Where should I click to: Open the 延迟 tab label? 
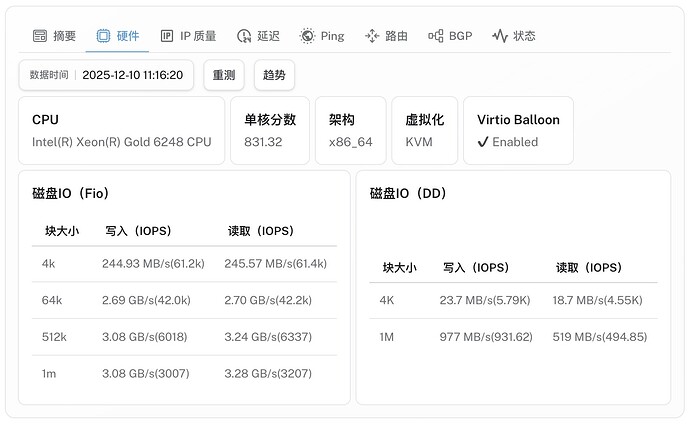pos(268,36)
